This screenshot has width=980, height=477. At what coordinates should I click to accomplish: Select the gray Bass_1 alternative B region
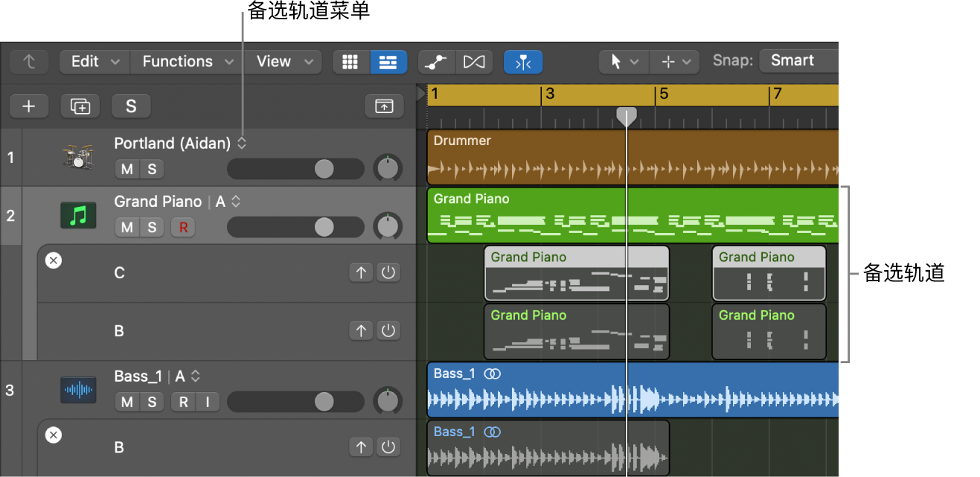(x=548, y=448)
